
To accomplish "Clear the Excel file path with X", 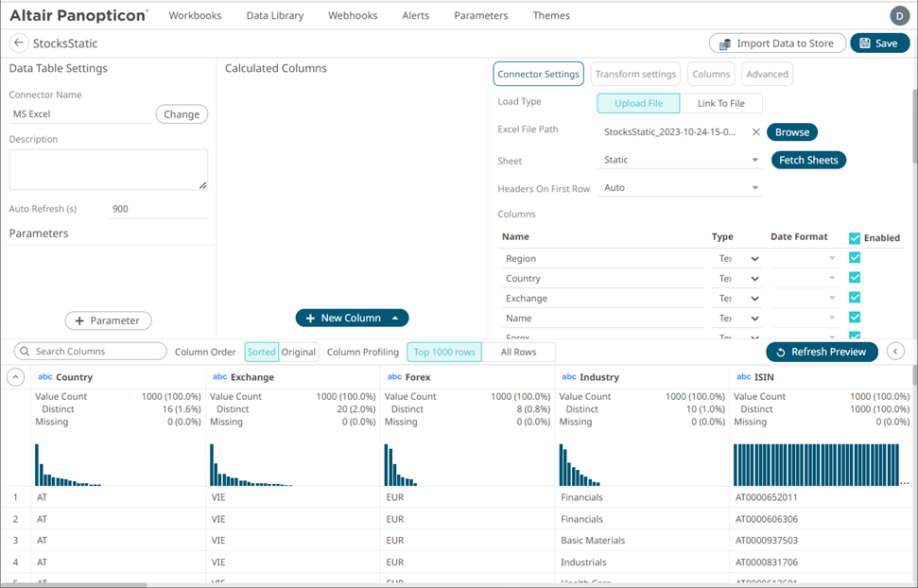I will pyautogui.click(x=755, y=132).
